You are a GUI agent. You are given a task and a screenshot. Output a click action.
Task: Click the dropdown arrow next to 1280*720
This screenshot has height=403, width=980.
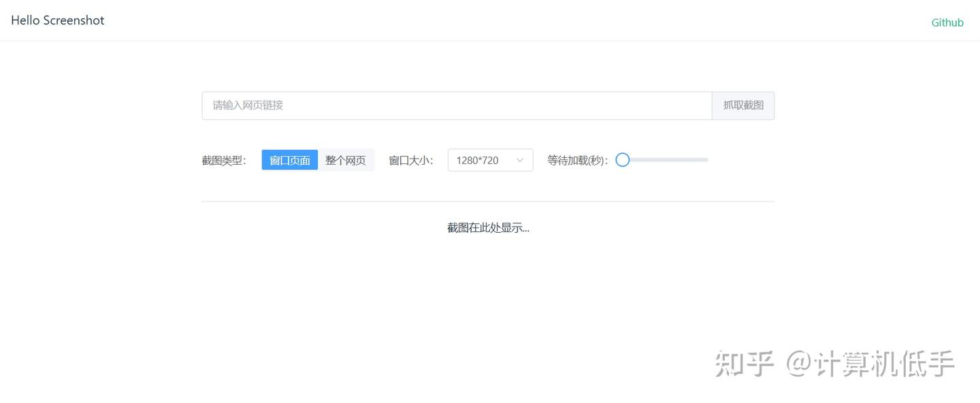pyautogui.click(x=520, y=159)
